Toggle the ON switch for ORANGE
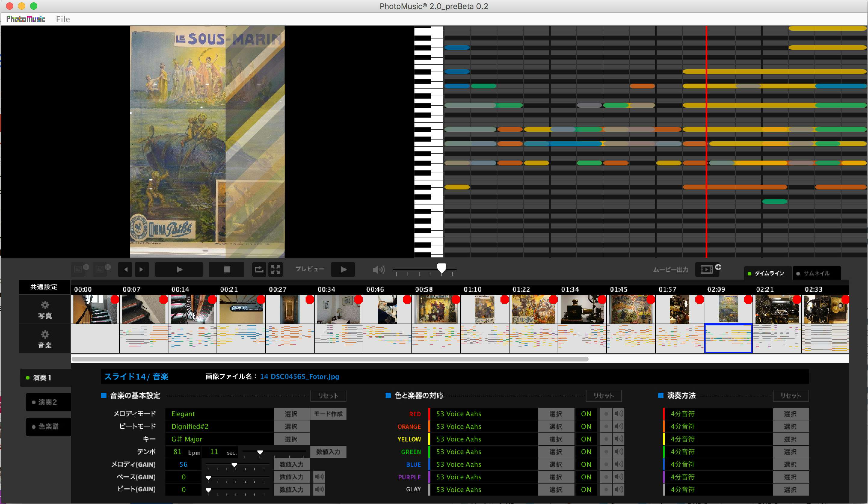The width and height of the screenshot is (868, 504). point(586,426)
